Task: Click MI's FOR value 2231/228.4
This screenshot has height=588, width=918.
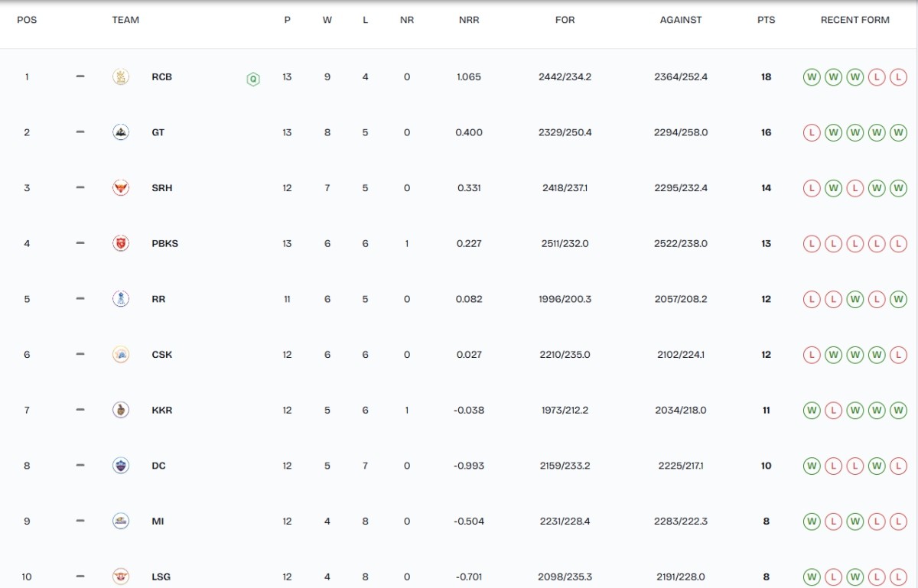Action: 565,521
